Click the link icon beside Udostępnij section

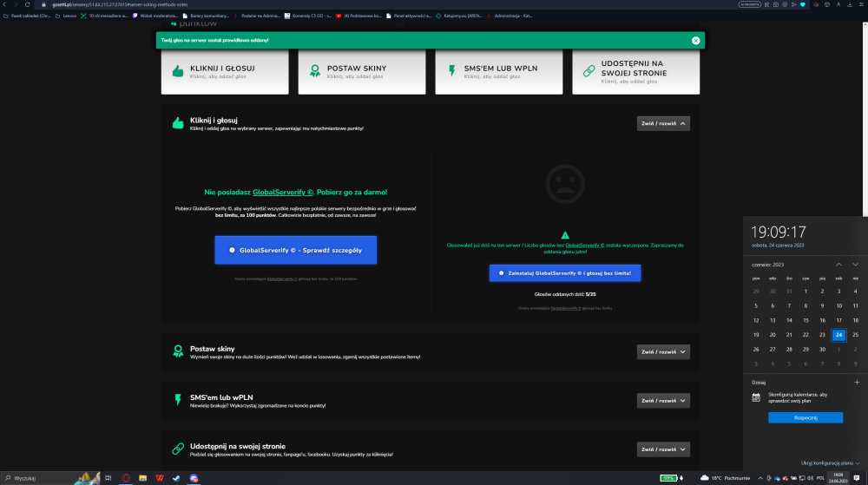click(178, 449)
